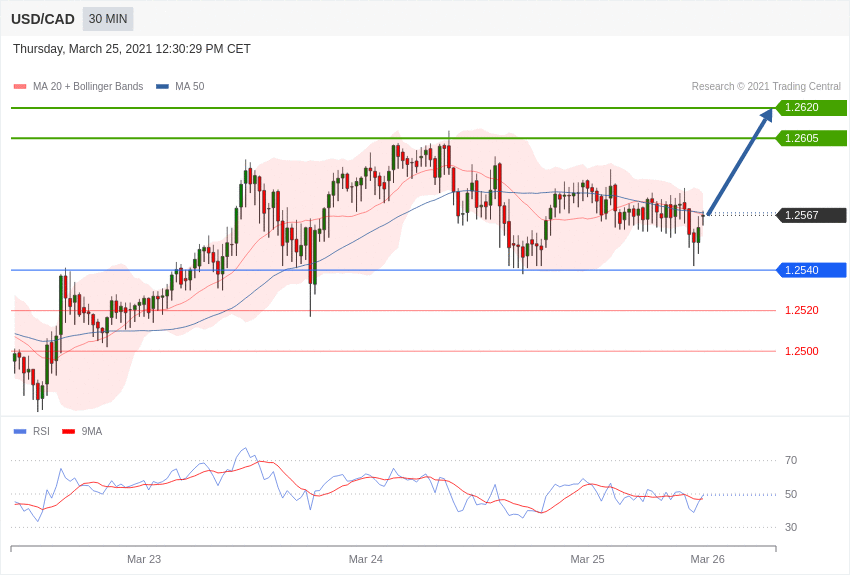Screen dimensions: 850x576
Task: Click the dark blue MA 50 legend swatch
Action: click(x=162, y=86)
